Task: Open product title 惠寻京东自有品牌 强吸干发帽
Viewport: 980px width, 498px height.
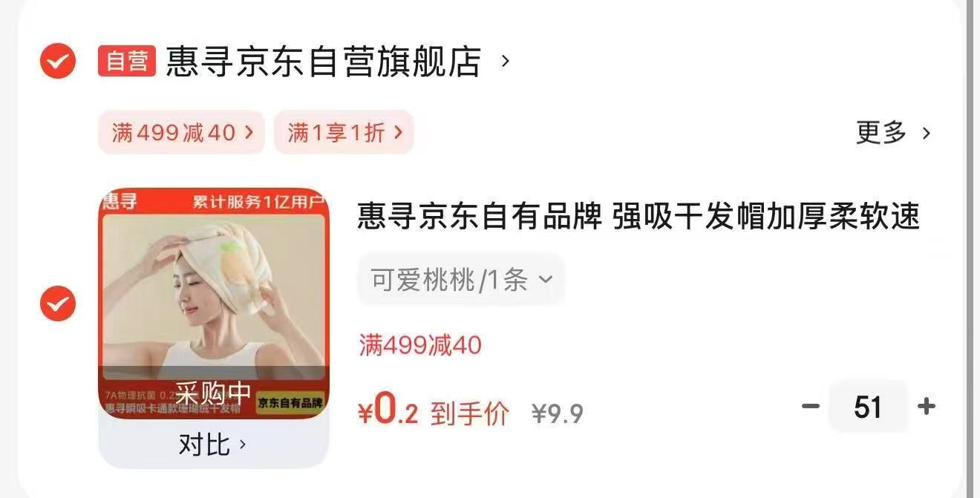Action: point(639,217)
